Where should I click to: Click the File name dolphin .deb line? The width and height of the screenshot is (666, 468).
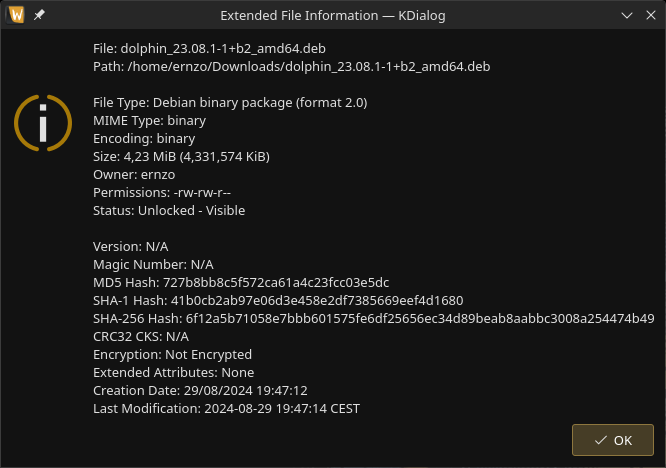(x=209, y=49)
